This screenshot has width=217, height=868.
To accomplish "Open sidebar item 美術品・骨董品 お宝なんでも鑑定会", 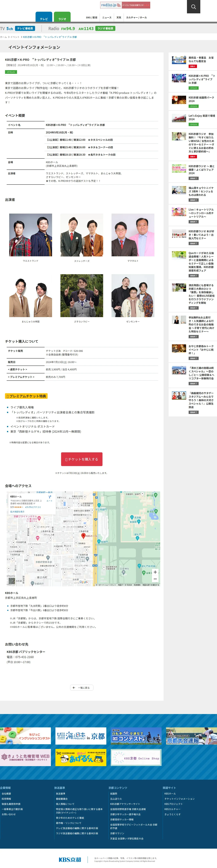I will (x=193, y=61).
